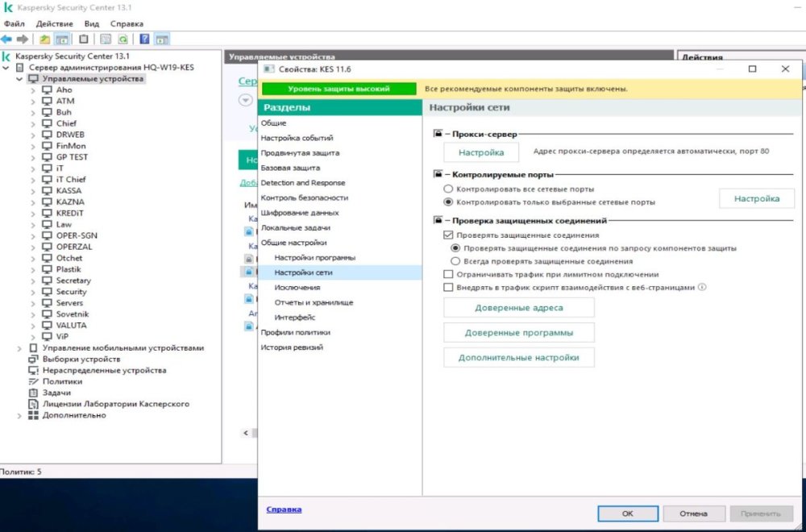Collapse the Сервер администрирования node
Image resolution: width=806 pixels, height=532 pixels.
pos(6,68)
